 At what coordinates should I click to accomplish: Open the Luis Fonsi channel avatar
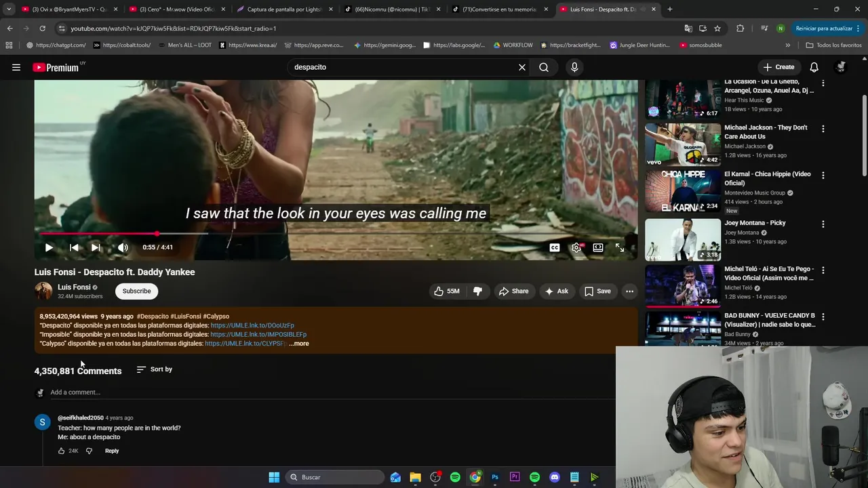point(43,291)
